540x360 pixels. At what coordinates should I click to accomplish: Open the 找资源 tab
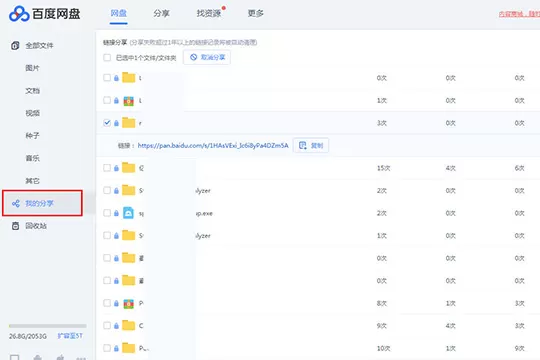pos(209,13)
